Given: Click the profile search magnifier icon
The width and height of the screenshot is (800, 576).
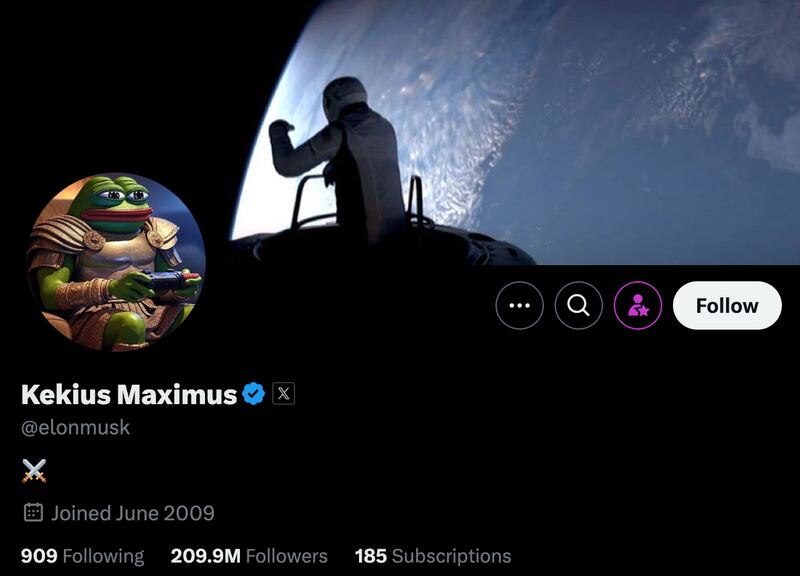Looking at the screenshot, I should tap(579, 305).
